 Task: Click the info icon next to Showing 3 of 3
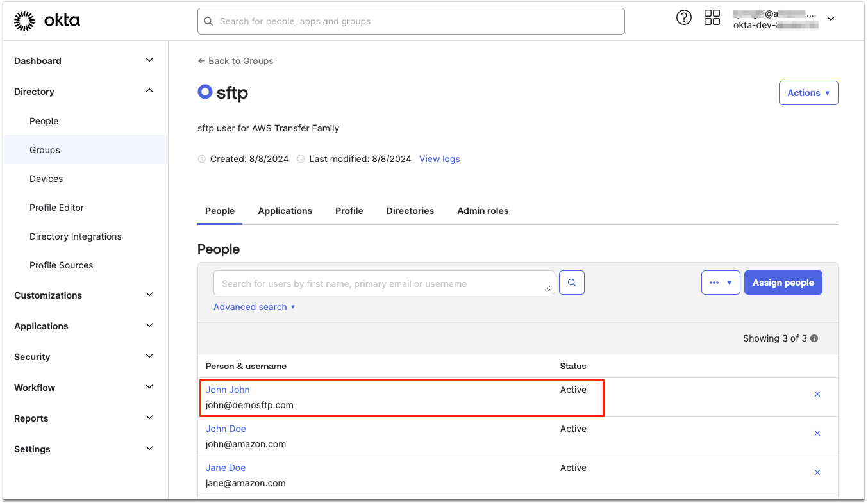(x=814, y=338)
